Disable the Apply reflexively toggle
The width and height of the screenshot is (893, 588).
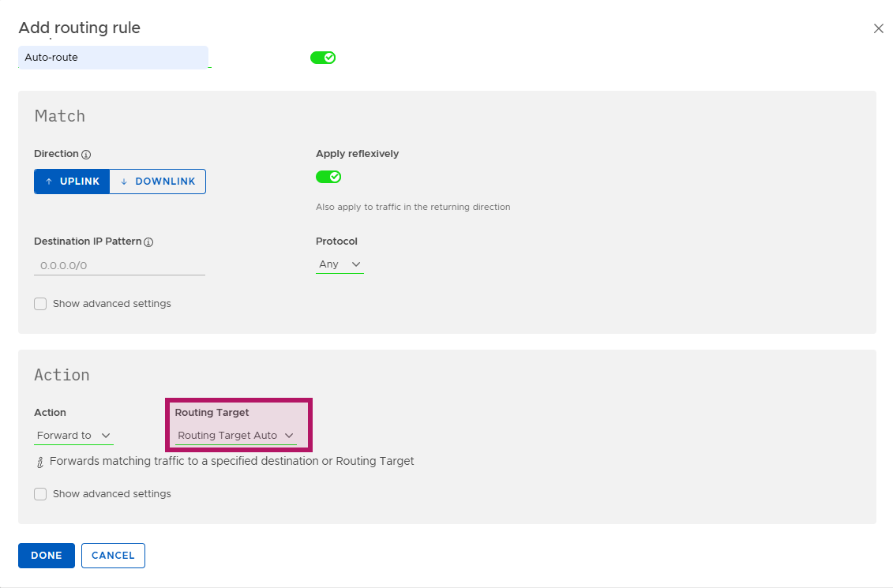328,177
